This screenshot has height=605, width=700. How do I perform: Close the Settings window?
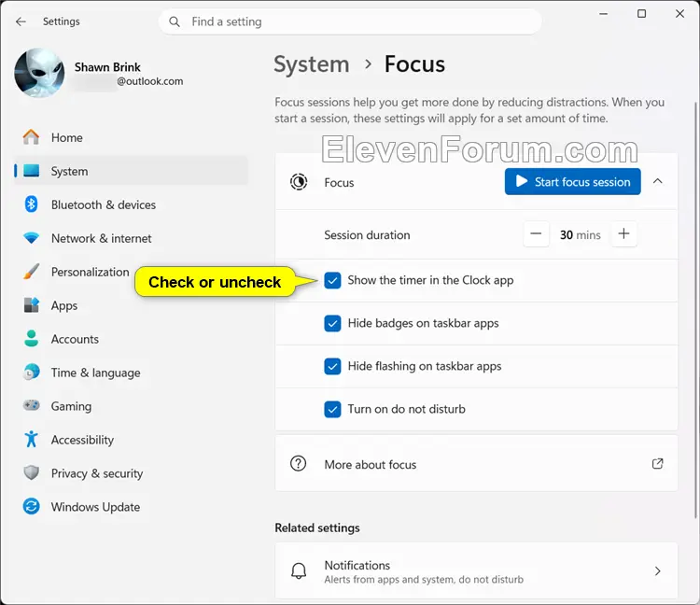pyautogui.click(x=679, y=14)
